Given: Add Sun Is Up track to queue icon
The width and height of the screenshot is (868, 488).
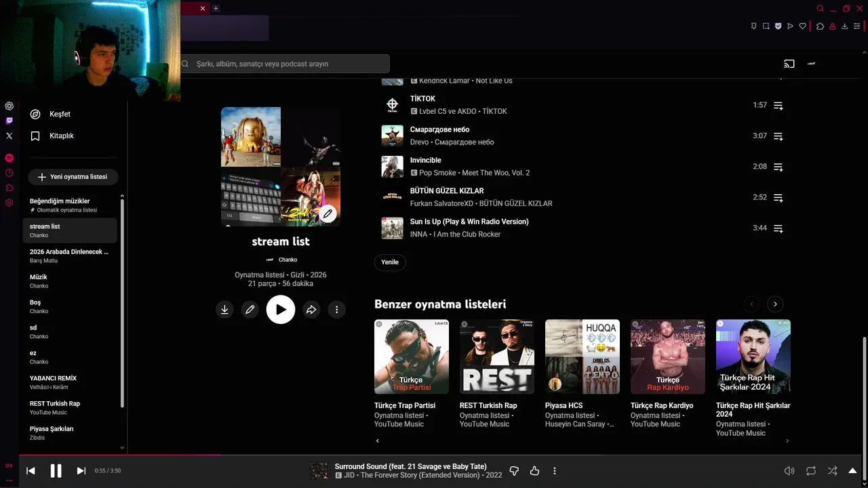Looking at the screenshot, I should click(x=778, y=228).
